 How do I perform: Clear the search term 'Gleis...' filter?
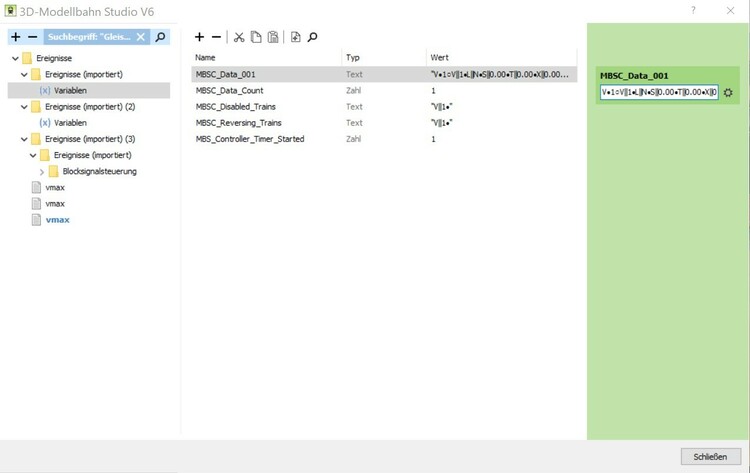141,37
